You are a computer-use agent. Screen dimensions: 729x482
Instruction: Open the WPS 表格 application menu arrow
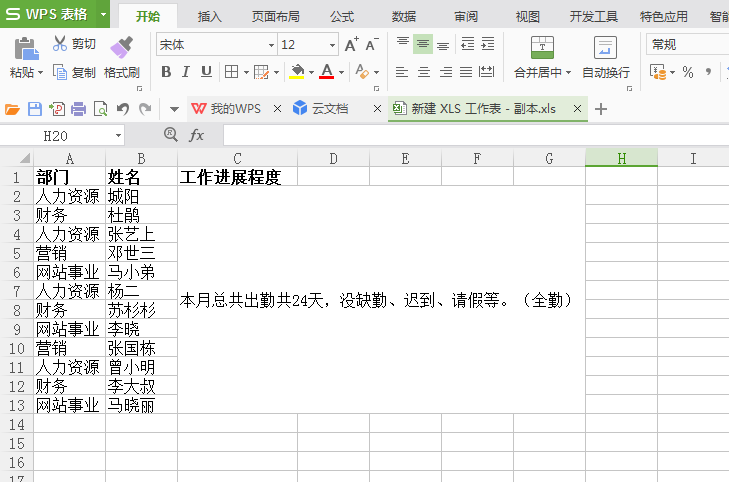coord(103,14)
